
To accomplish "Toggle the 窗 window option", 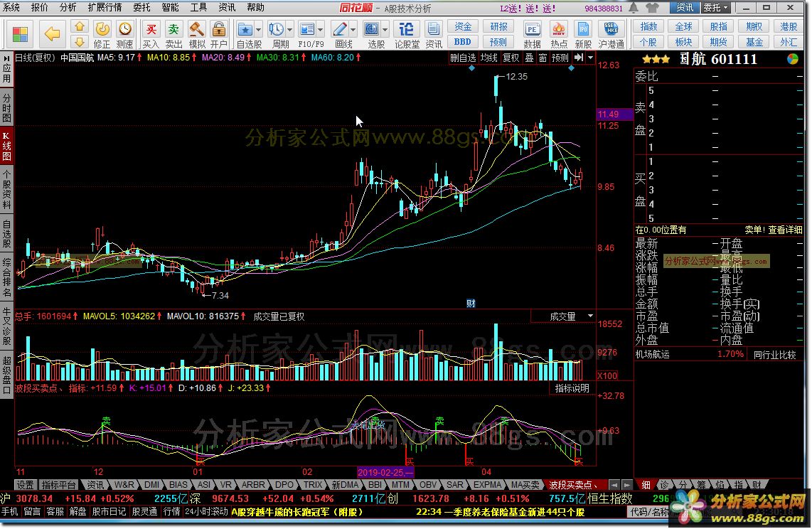I will (543, 58).
